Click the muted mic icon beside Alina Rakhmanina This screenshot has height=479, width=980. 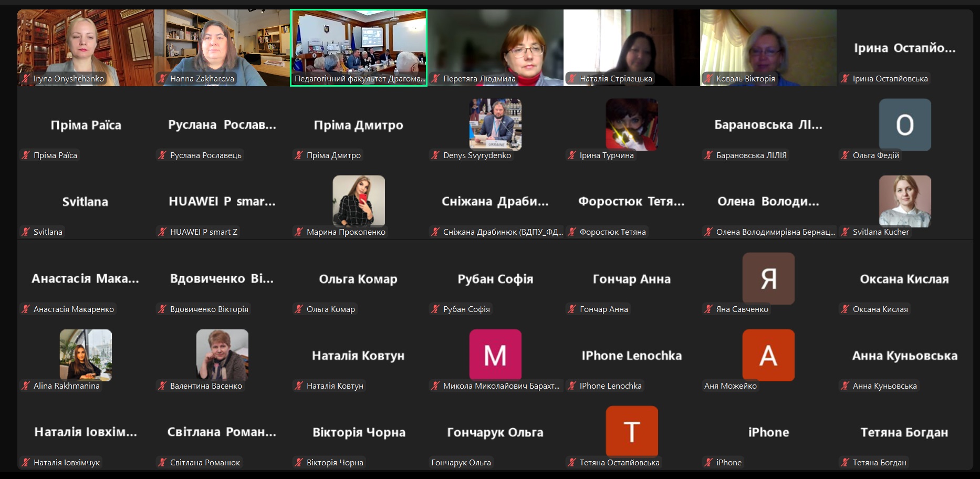pyautogui.click(x=26, y=386)
